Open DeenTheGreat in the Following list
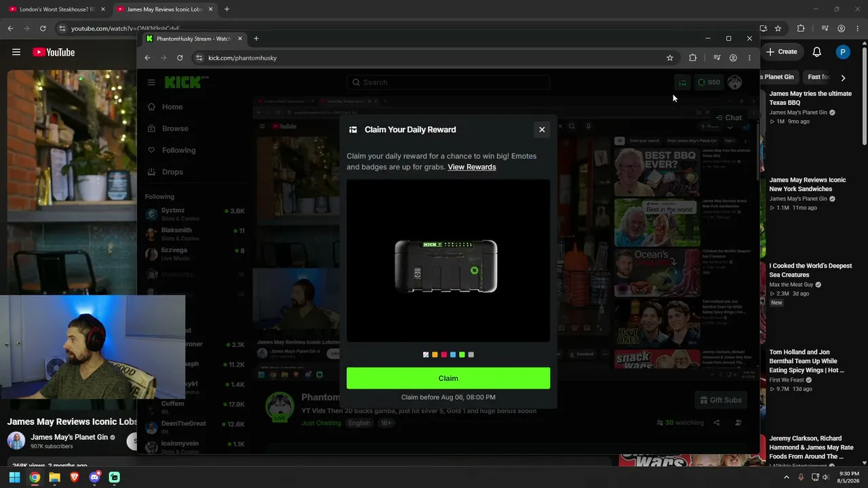868x488 pixels. (x=195, y=427)
